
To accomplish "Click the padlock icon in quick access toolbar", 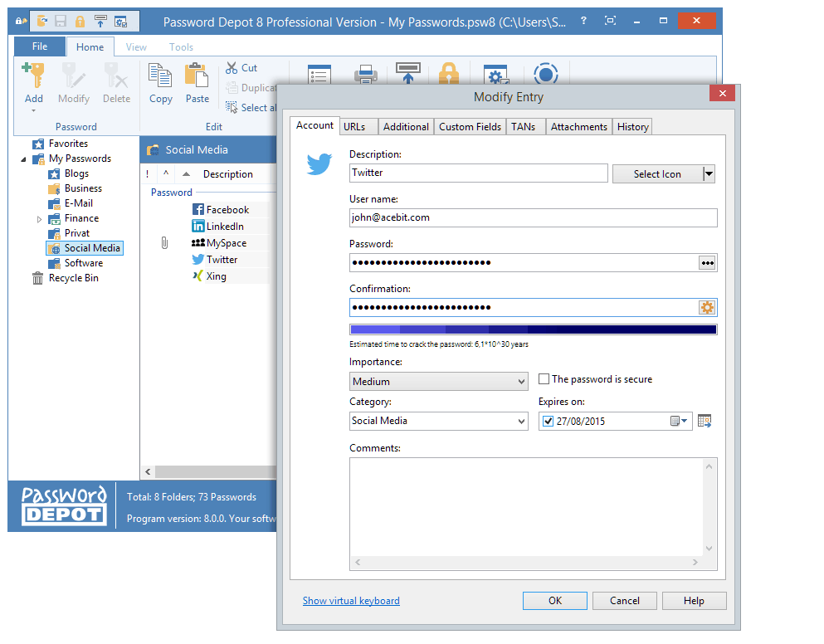I will coord(80,21).
